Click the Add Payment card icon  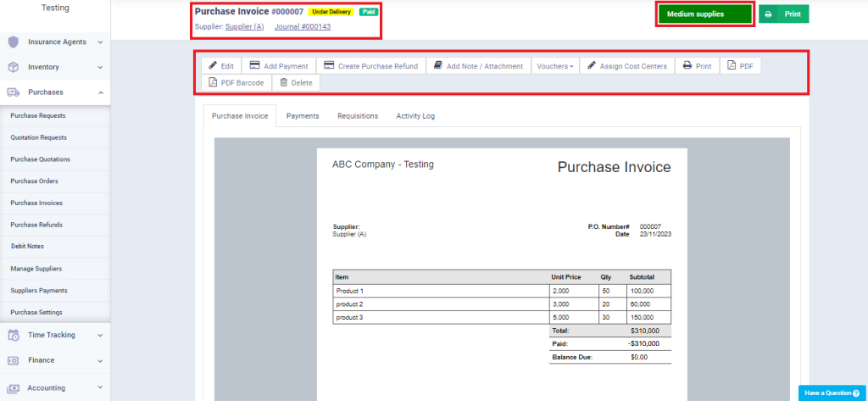254,66
